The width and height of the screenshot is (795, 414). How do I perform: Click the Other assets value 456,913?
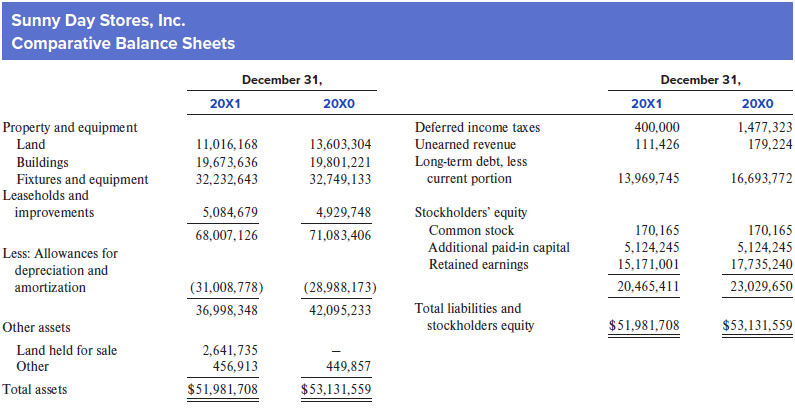click(235, 366)
